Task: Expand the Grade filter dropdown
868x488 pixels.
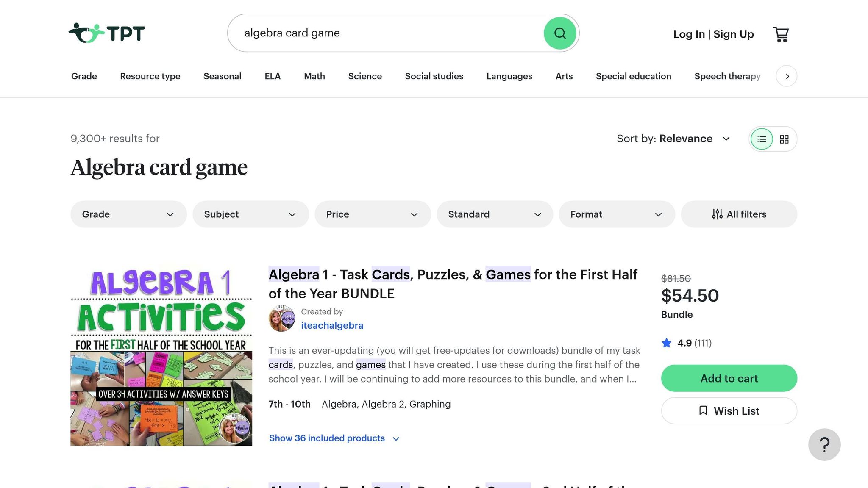Action: 128,214
